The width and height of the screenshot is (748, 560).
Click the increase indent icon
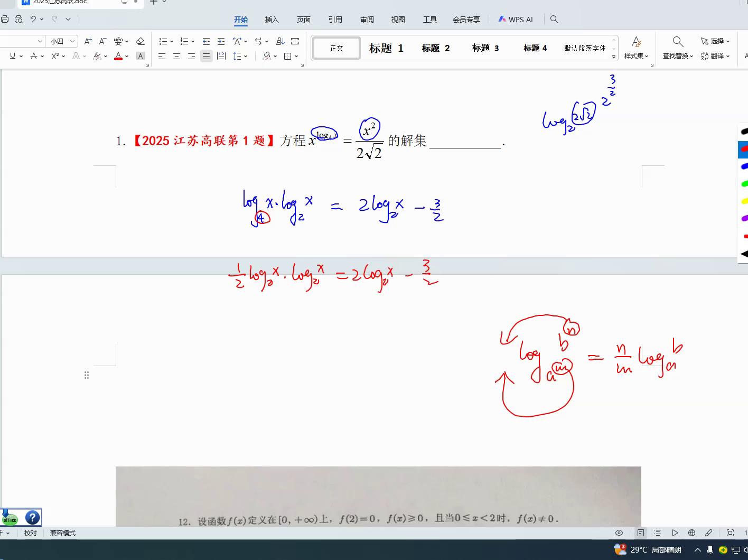(x=221, y=41)
